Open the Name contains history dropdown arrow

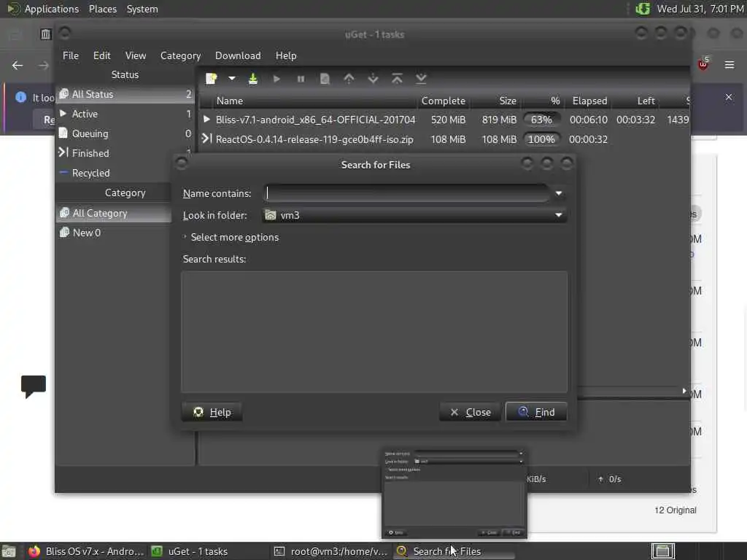(x=559, y=193)
